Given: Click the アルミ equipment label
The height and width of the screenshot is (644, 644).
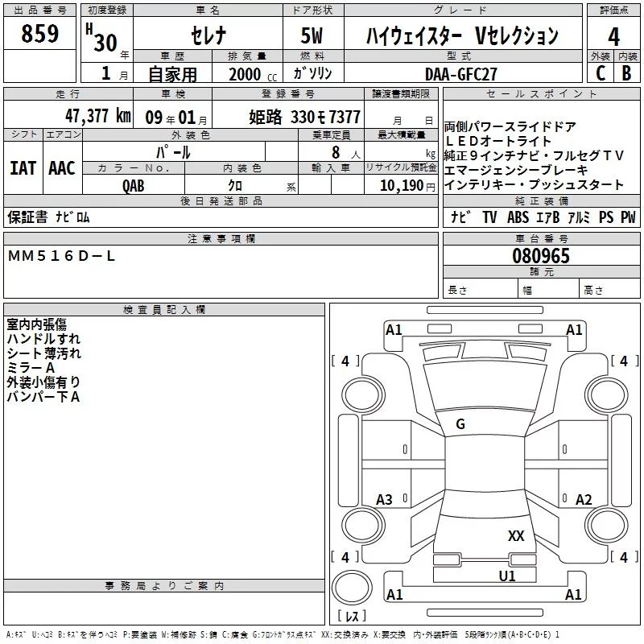Looking at the screenshot, I should coord(578,217).
